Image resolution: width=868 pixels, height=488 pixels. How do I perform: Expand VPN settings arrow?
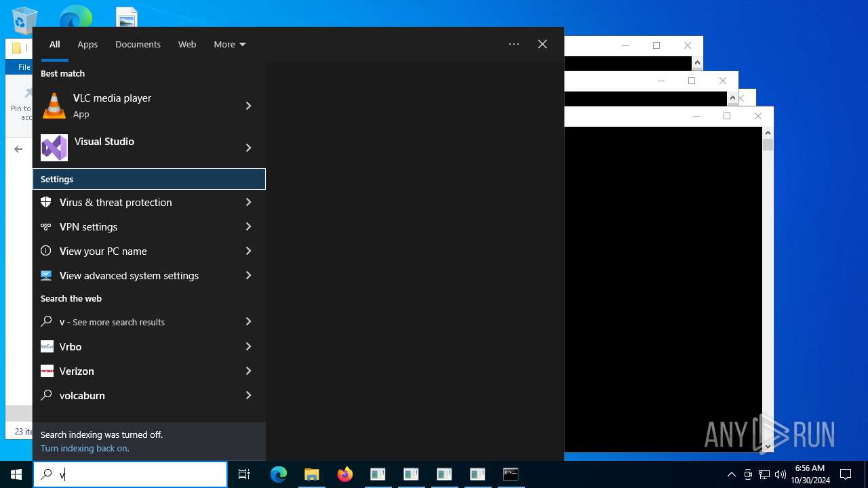(248, 226)
